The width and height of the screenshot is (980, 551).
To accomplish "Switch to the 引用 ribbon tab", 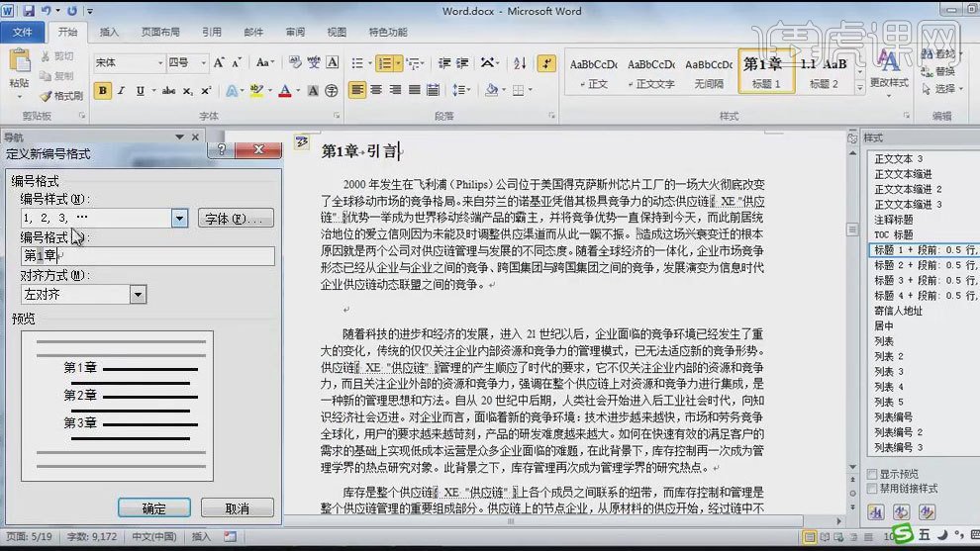I will click(x=212, y=32).
